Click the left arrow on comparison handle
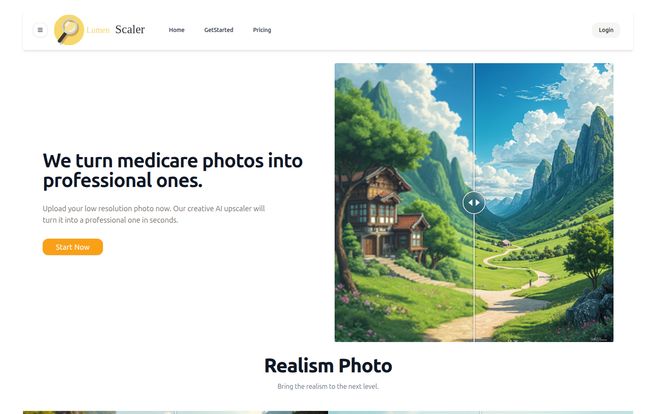This screenshot has width=650, height=414. (471, 203)
